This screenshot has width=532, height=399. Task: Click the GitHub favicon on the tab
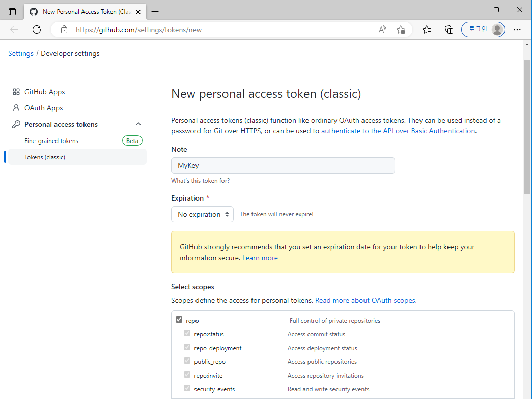pos(33,12)
